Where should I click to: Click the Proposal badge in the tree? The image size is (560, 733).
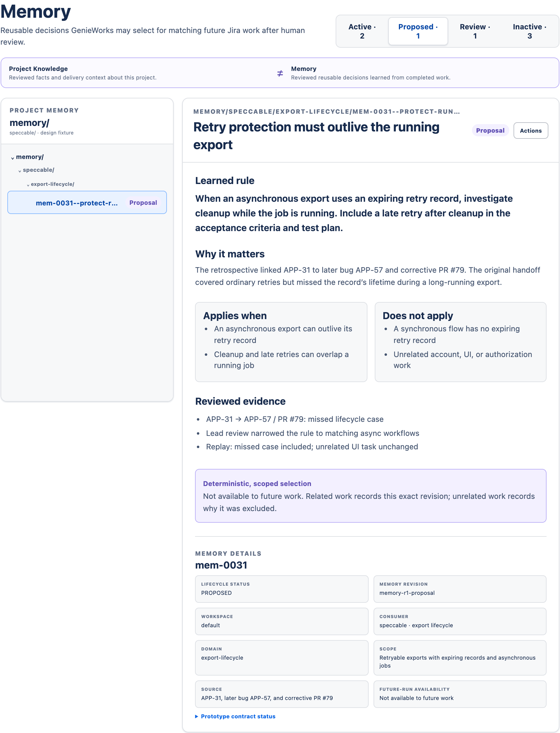click(143, 203)
